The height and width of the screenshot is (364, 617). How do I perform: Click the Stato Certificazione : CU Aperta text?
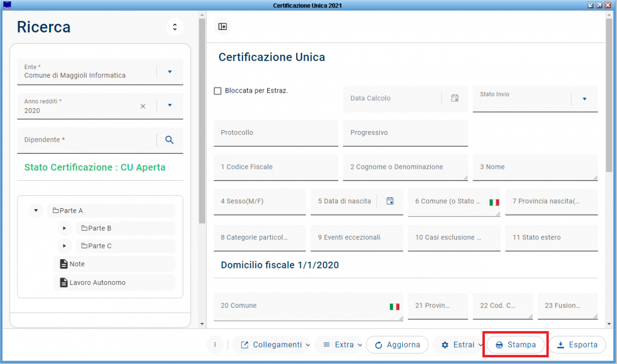[95, 167]
